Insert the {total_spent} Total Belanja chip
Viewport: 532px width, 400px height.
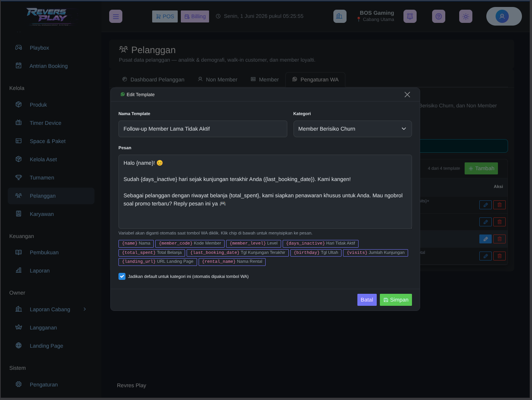[152, 253]
